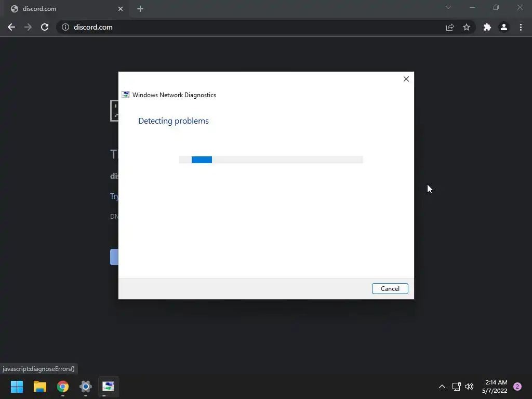This screenshot has width=532, height=399.
Task: Show hidden tray icons chevron
Action: [442, 387]
